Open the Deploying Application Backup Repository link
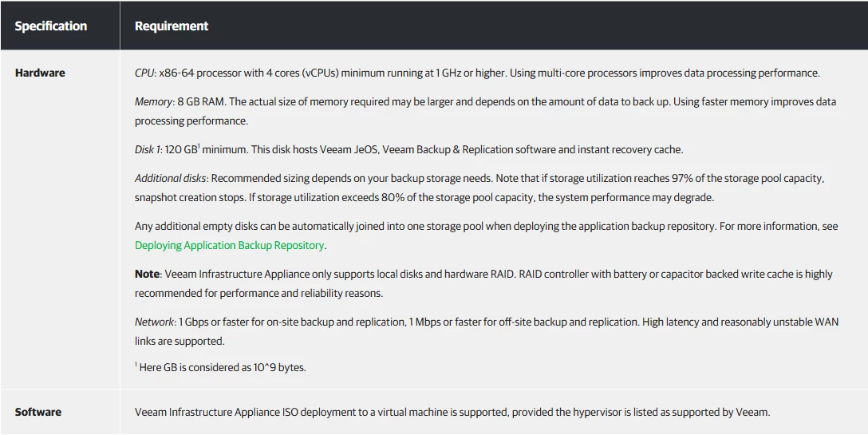 [230, 246]
